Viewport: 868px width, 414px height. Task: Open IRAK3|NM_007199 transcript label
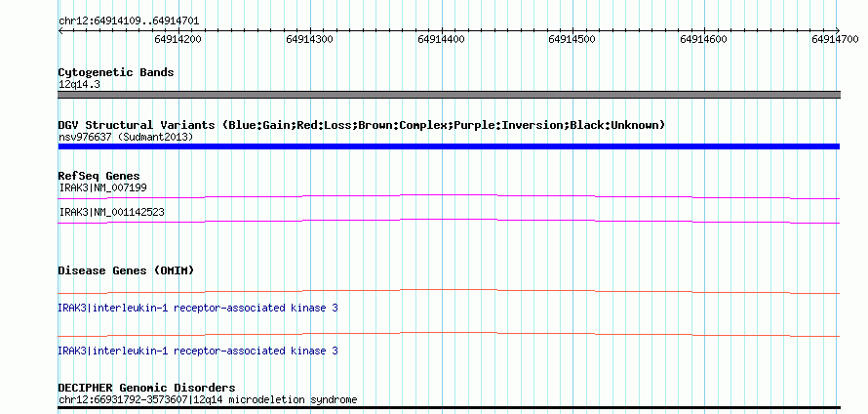point(103,187)
